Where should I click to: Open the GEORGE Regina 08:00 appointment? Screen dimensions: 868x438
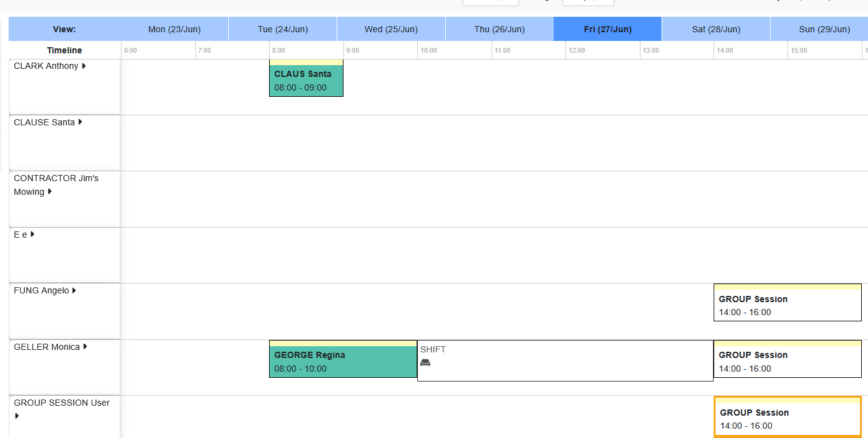[343, 360]
